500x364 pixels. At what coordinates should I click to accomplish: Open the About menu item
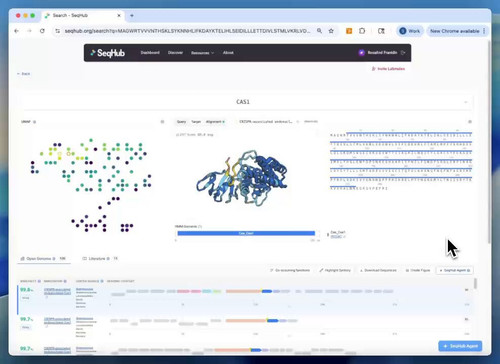[x=228, y=53]
